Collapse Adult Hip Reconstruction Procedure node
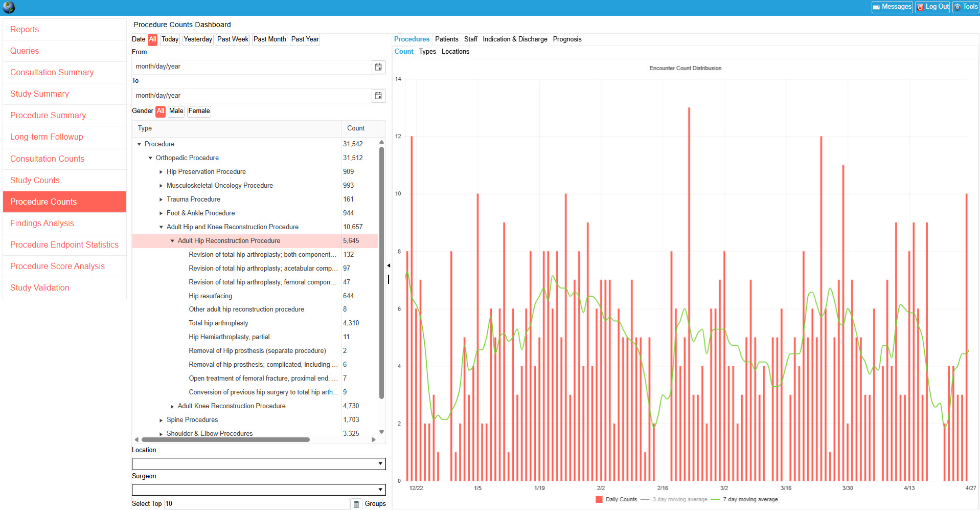This screenshot has width=980, height=510. pos(172,241)
